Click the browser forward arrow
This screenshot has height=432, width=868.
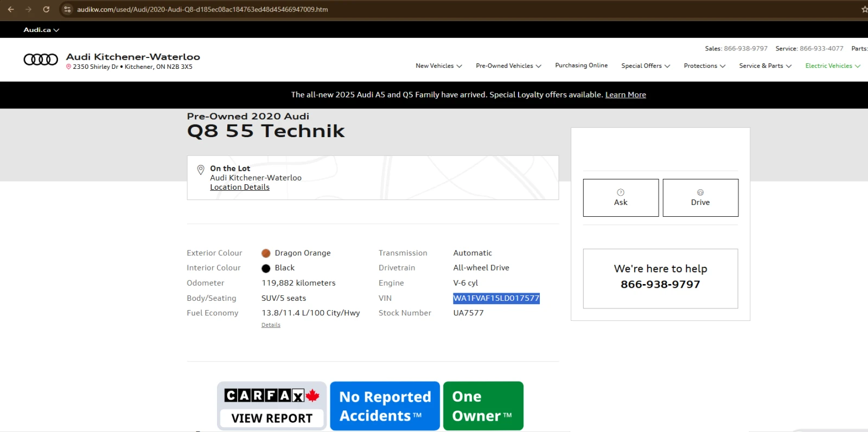coord(28,9)
